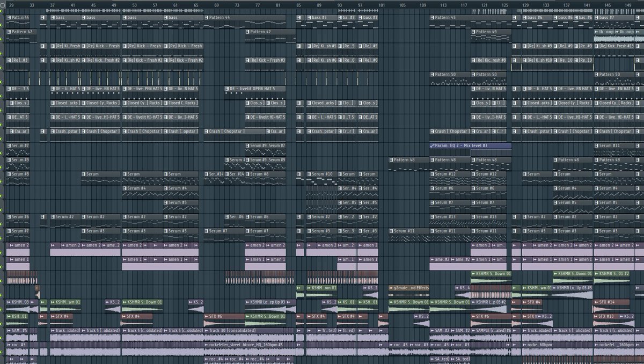Select the rockefeller_street 160bpm #5 audio clip
The height and width of the screenshot is (364, 644).
[252, 345]
